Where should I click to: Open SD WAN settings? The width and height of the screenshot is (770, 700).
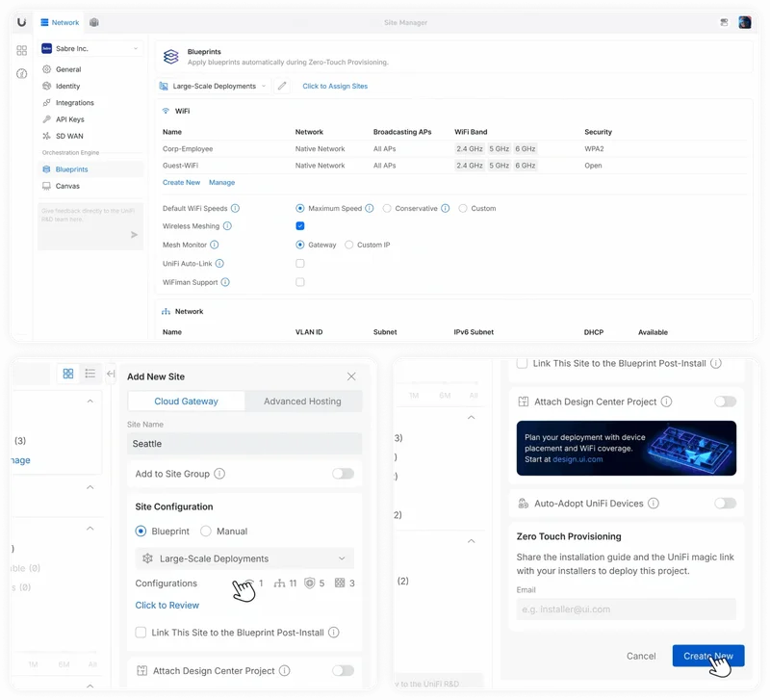69,136
